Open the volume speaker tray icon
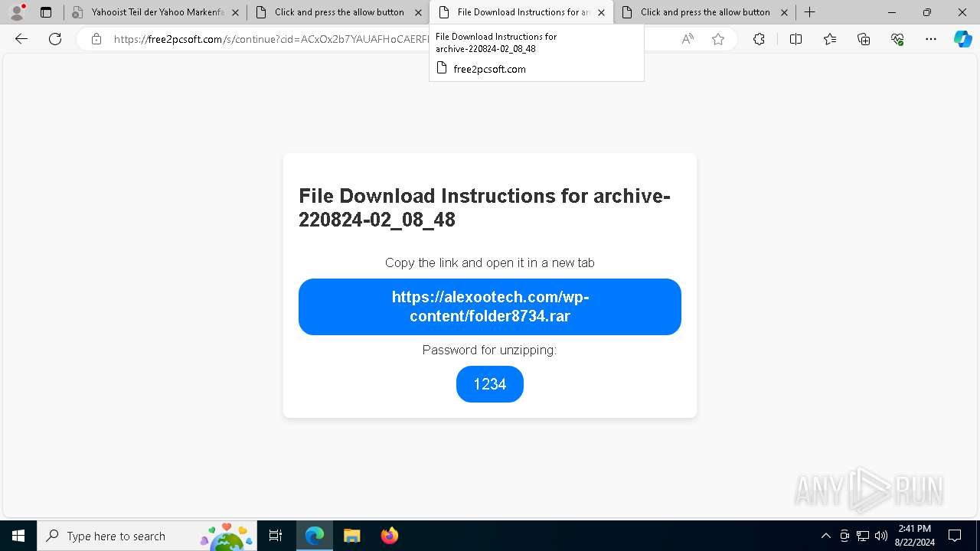The height and width of the screenshot is (551, 980). (x=881, y=536)
